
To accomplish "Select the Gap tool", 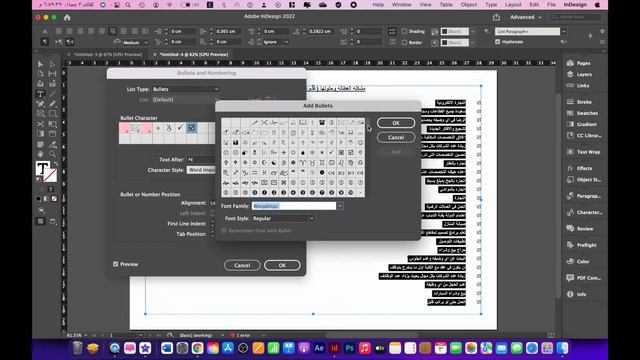I will 53,74.
